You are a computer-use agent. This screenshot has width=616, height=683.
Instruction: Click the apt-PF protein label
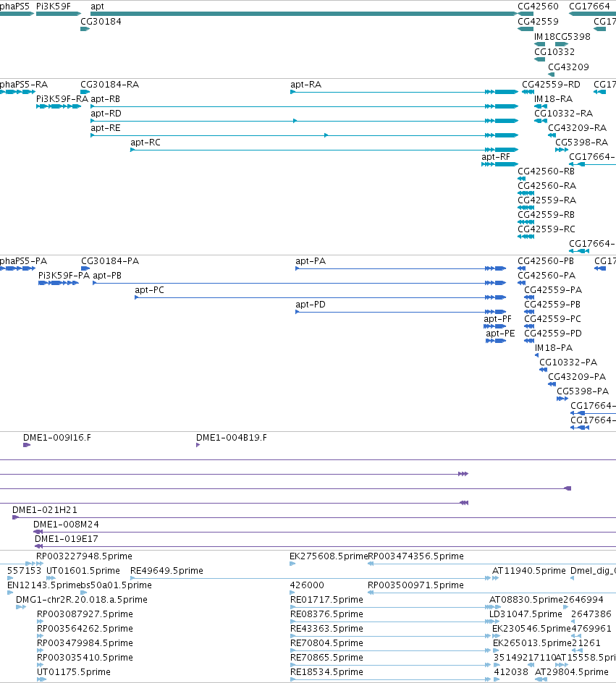497,319
